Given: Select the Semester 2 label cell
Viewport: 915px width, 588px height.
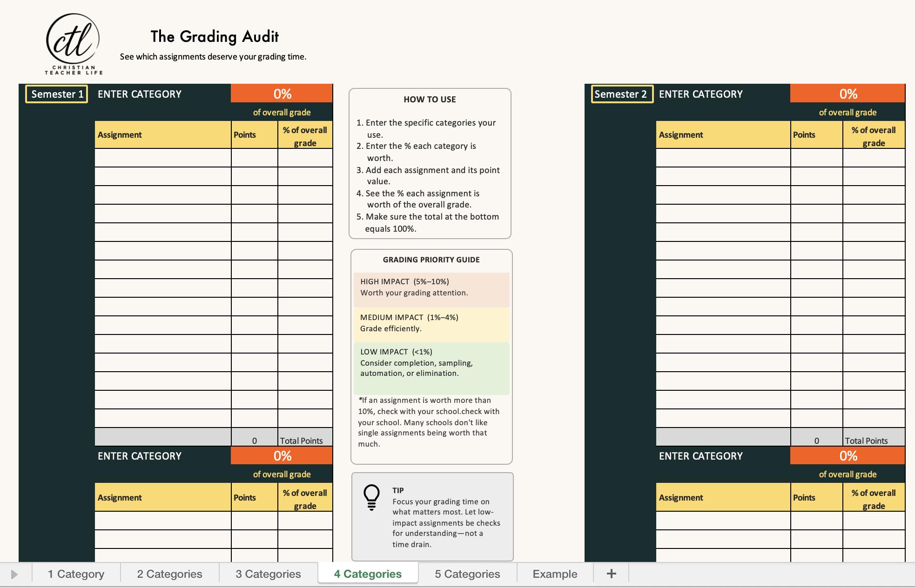Looking at the screenshot, I should [621, 94].
